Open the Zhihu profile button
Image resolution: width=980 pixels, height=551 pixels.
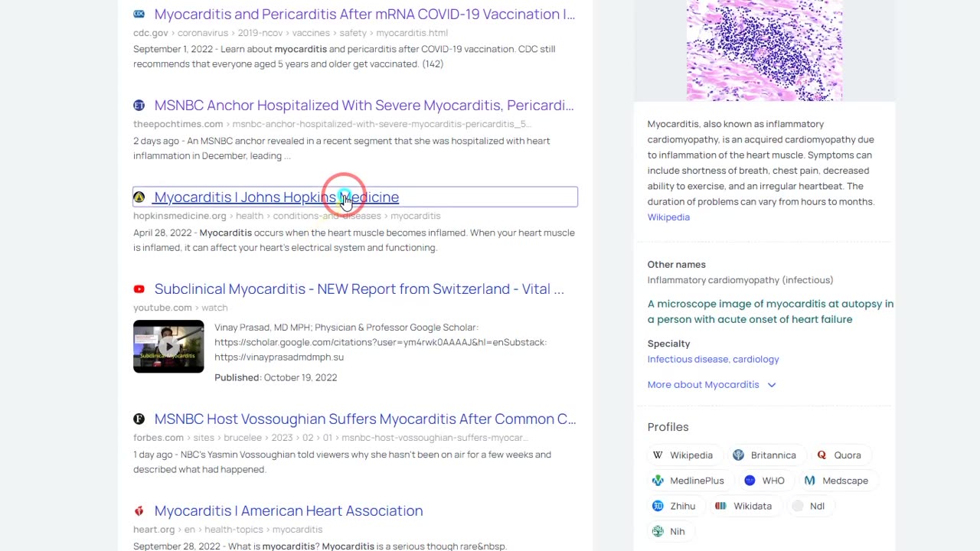coord(675,506)
